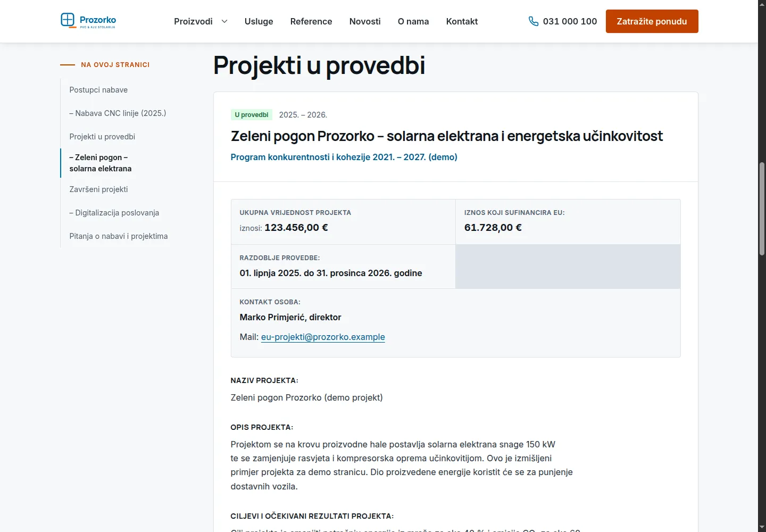Go to Pitanja o nabavi i projektima
766x532 pixels.
[119, 236]
